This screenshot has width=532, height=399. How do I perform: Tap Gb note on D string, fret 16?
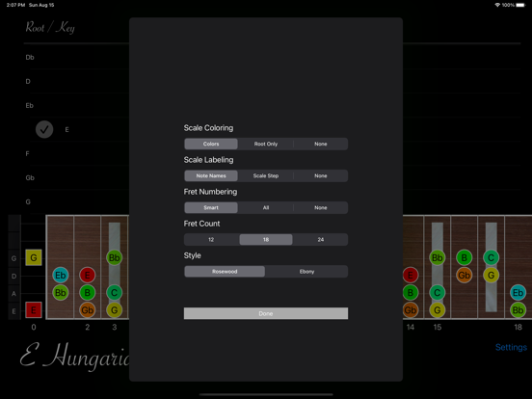[465, 275]
